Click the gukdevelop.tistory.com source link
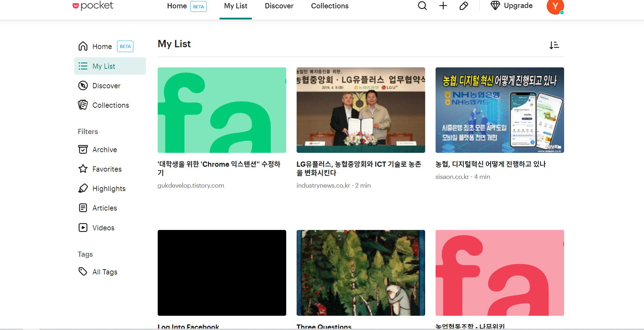Image resolution: width=644 pixels, height=330 pixels. (x=191, y=185)
